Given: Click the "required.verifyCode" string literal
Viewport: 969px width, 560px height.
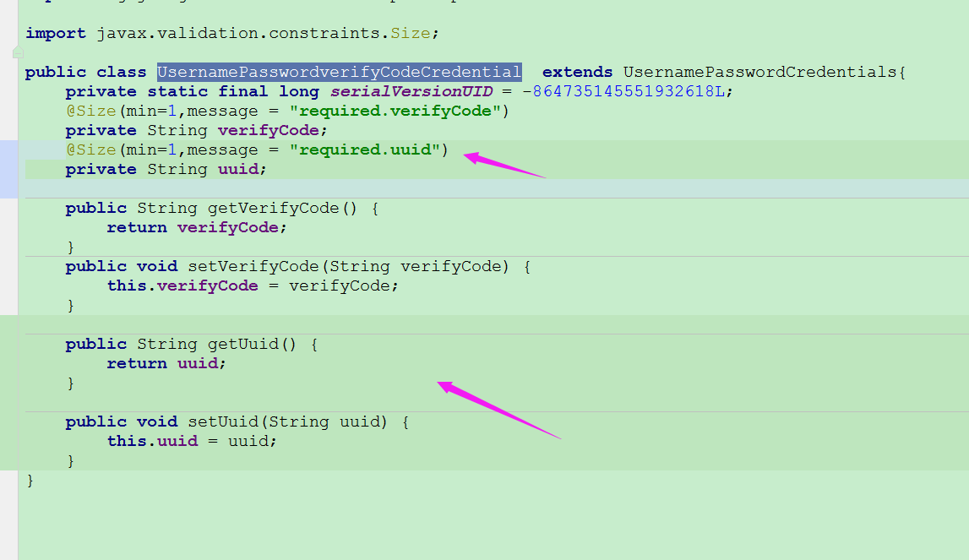Looking at the screenshot, I should pos(395,111).
